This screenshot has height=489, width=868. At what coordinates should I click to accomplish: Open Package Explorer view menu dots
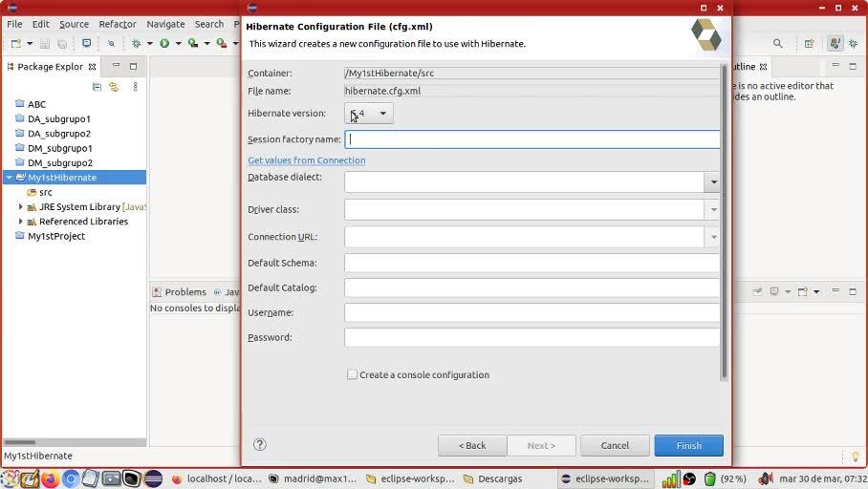(x=135, y=87)
